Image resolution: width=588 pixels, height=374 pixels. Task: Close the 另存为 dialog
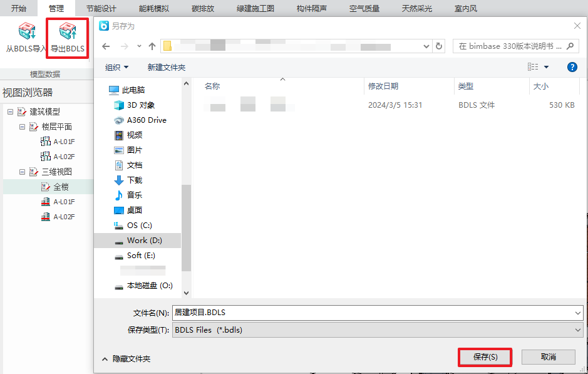click(577, 26)
